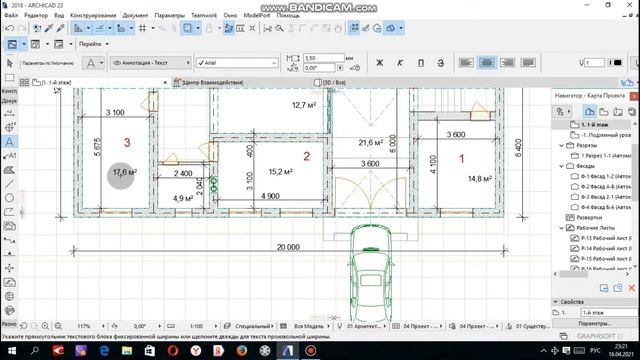Viewport: 640px width, 360px height.
Task: Click the Bandicam record icon in taskbar
Action: [x=311, y=351]
